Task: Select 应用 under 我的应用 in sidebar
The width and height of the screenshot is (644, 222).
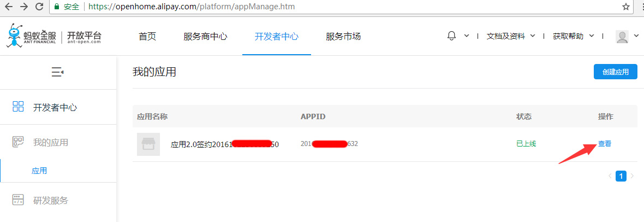Action: (x=39, y=171)
